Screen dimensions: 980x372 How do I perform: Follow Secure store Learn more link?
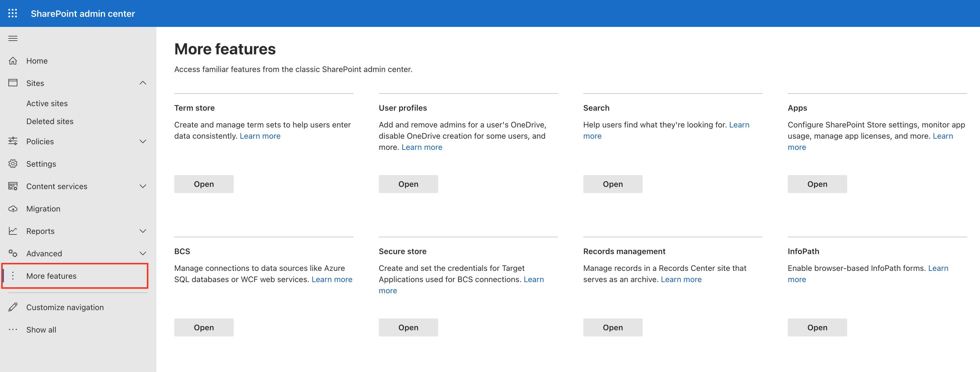pos(534,280)
